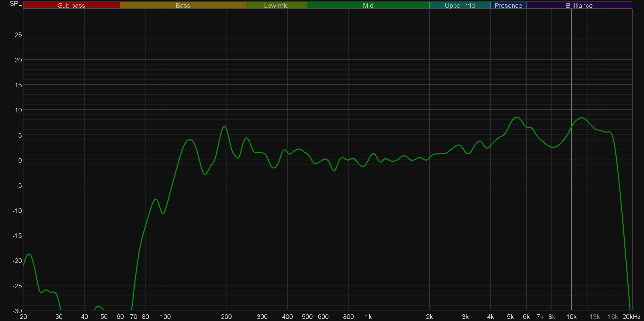
Task: Click the 100 Hz axis label
Action: 165,317
